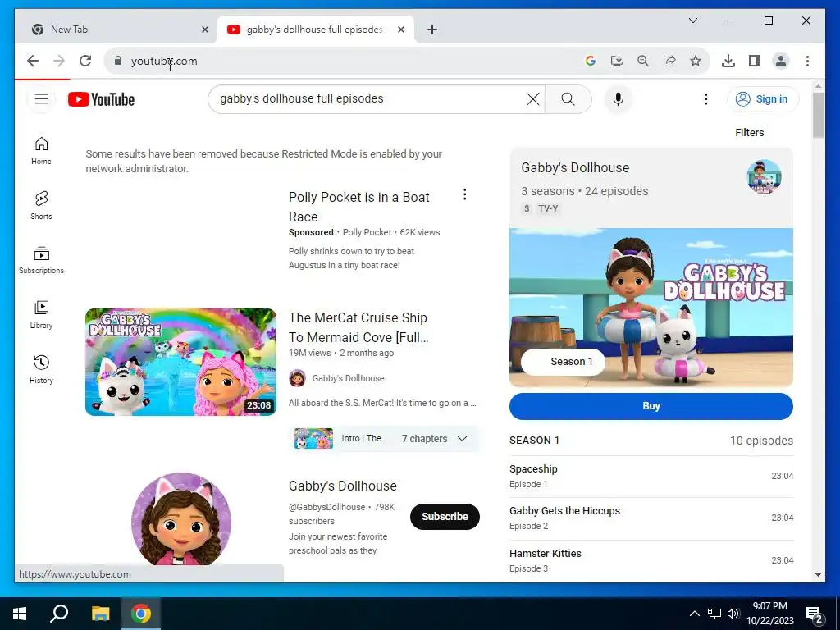View site information lock icon
Viewport: 840px width, 630px height.
coord(118,61)
